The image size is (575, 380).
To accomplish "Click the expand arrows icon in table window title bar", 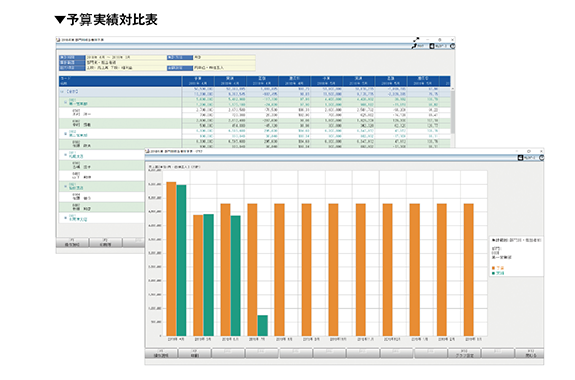I will tap(416, 40).
